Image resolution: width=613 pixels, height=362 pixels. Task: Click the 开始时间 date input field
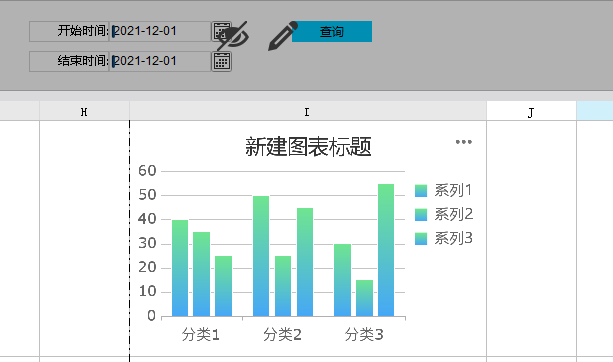[160, 31]
